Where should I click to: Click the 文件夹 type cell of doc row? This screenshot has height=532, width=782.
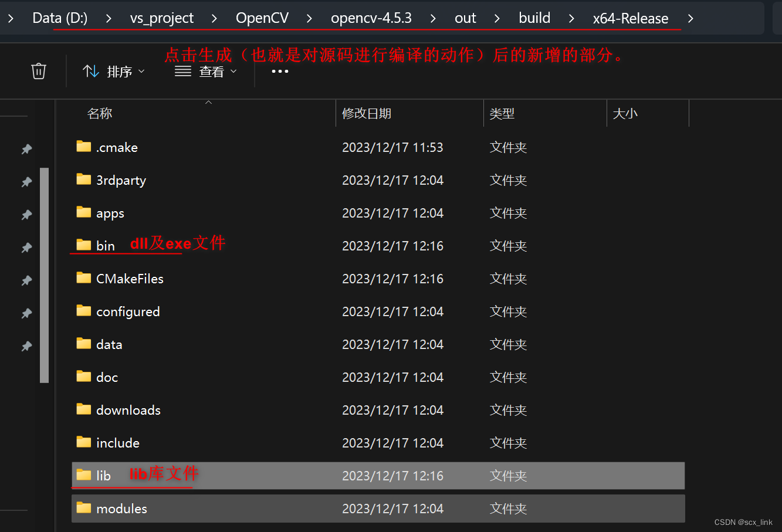coord(508,377)
